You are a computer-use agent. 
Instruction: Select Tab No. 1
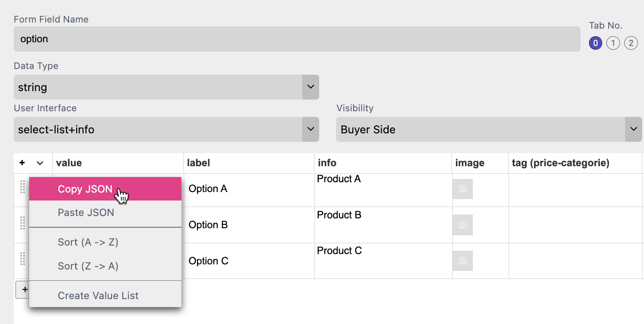[613, 43]
